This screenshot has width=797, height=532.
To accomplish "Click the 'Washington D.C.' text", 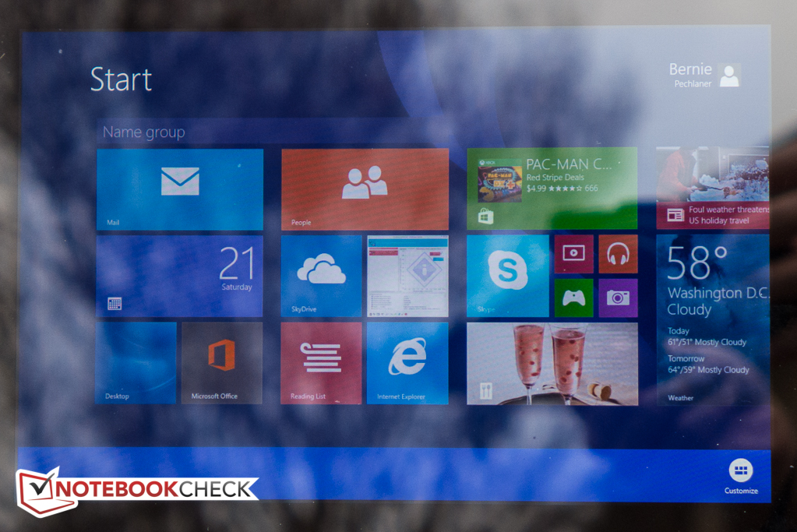I will [x=718, y=293].
